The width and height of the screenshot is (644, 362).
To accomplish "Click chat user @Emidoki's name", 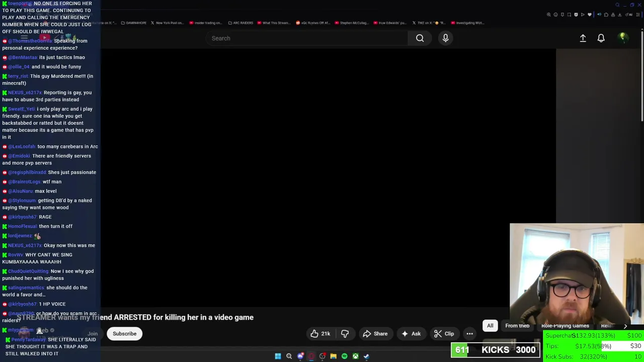I will point(19,156).
